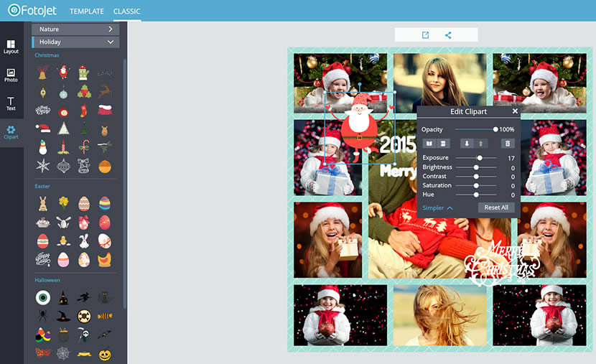Flip clipart vertically in Edit Clipart
Image resolution: width=596 pixels, height=364 pixels.
click(443, 144)
